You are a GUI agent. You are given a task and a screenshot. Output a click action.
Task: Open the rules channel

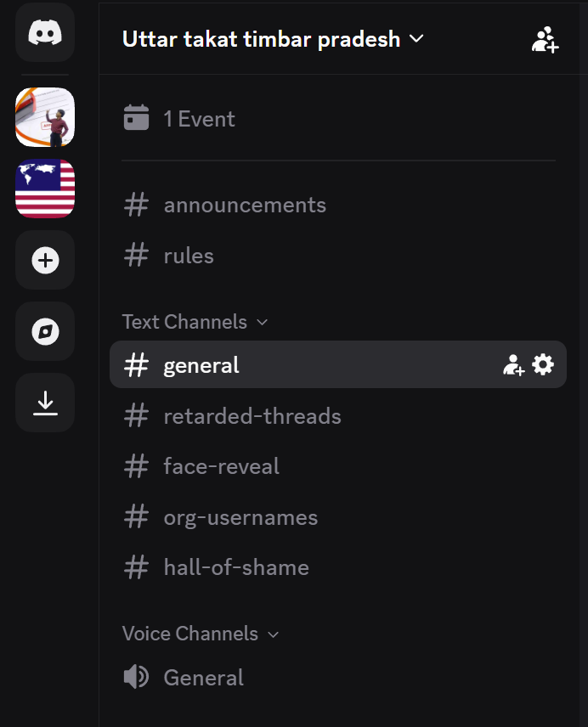coord(189,255)
